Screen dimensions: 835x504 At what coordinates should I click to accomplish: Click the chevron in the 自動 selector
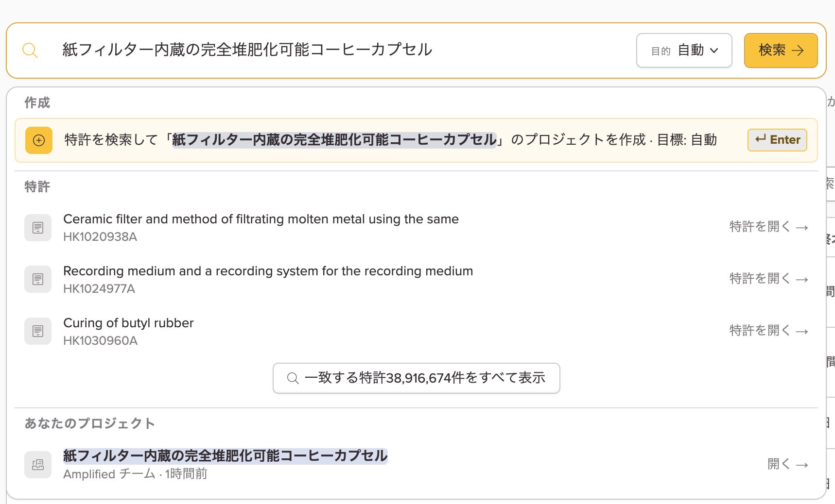point(714,50)
